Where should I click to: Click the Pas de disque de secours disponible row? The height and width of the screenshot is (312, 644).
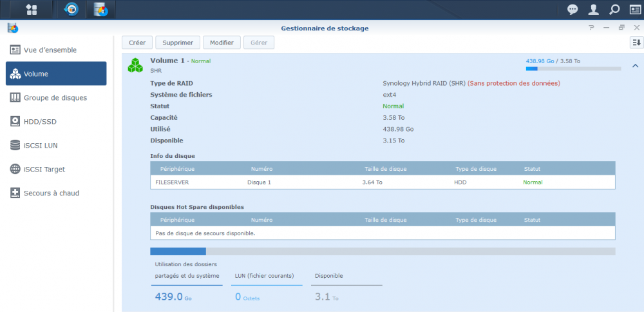pos(383,233)
